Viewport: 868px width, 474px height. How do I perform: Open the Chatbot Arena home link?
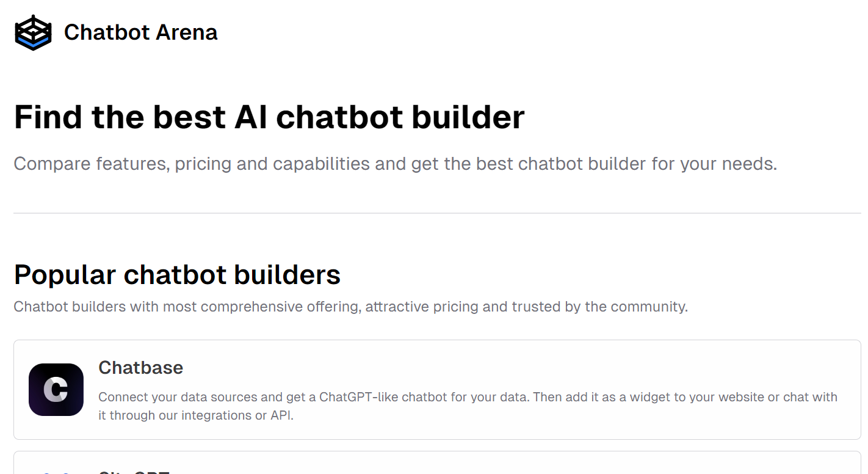click(116, 32)
